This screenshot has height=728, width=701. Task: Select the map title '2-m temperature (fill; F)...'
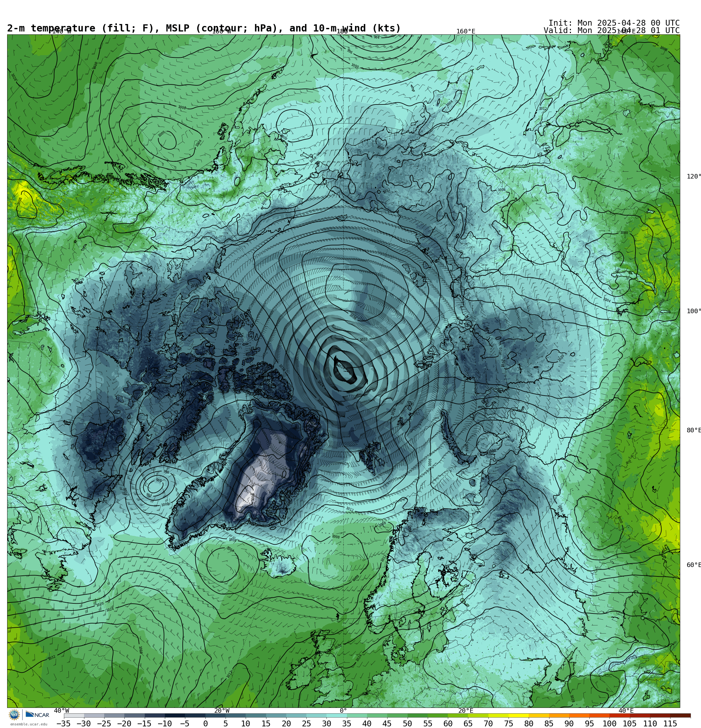click(204, 28)
